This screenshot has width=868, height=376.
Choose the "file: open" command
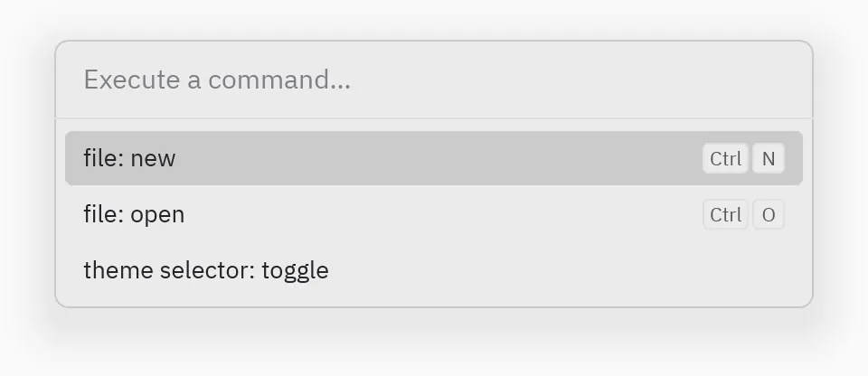[434, 214]
